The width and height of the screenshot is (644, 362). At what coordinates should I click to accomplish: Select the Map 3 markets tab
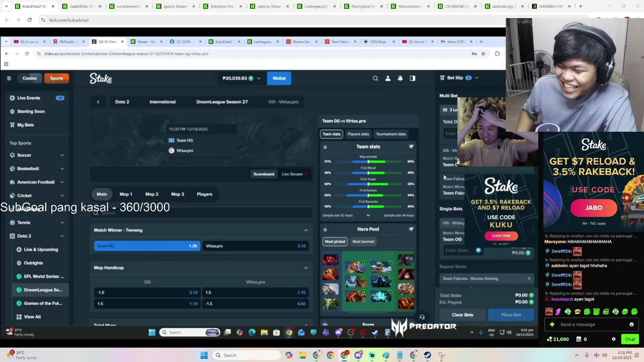click(178, 194)
